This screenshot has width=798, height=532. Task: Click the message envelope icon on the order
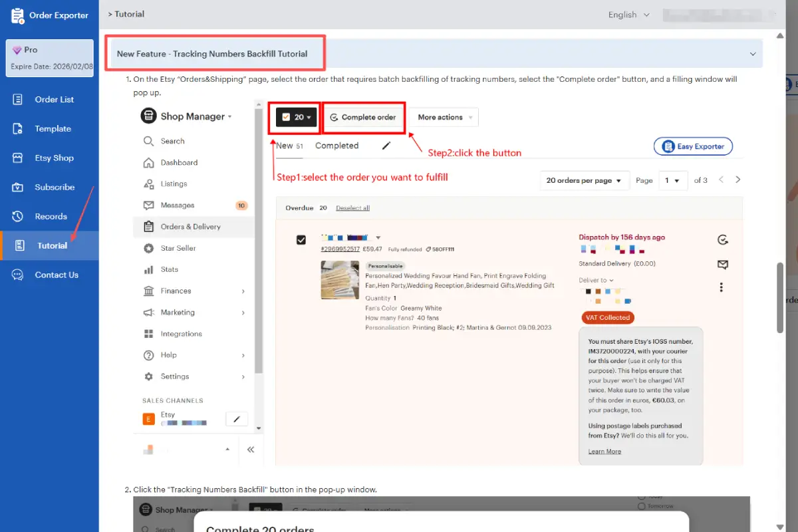point(722,265)
